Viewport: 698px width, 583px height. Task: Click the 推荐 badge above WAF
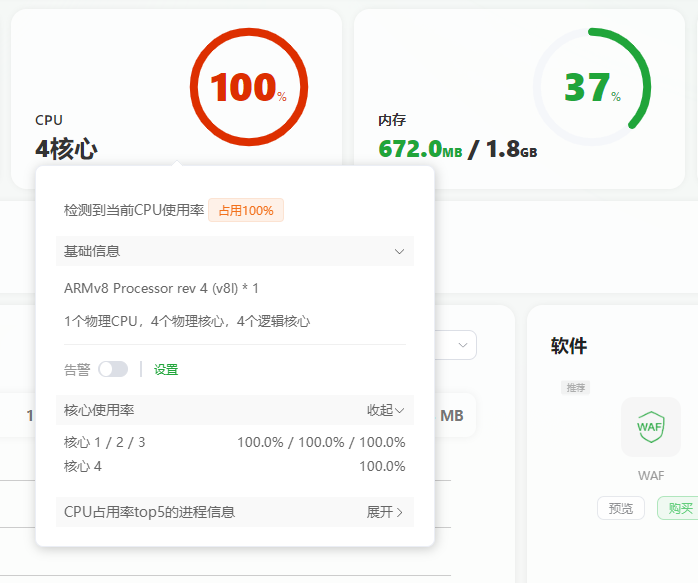(x=575, y=388)
